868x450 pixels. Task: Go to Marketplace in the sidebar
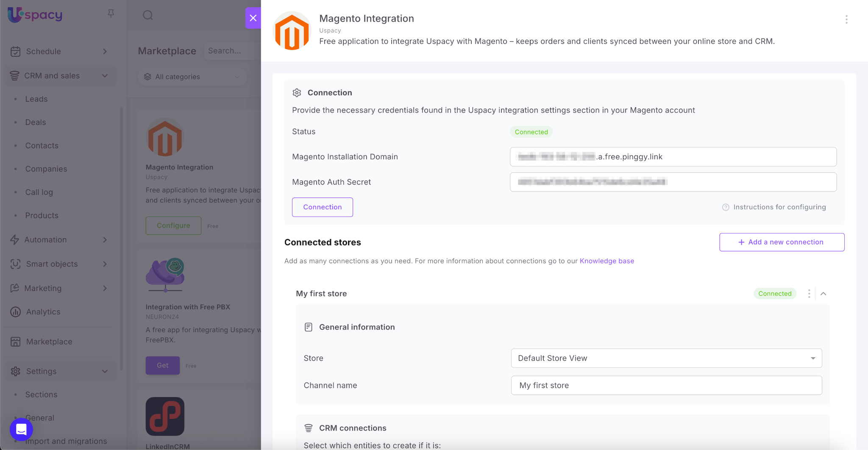click(49, 342)
